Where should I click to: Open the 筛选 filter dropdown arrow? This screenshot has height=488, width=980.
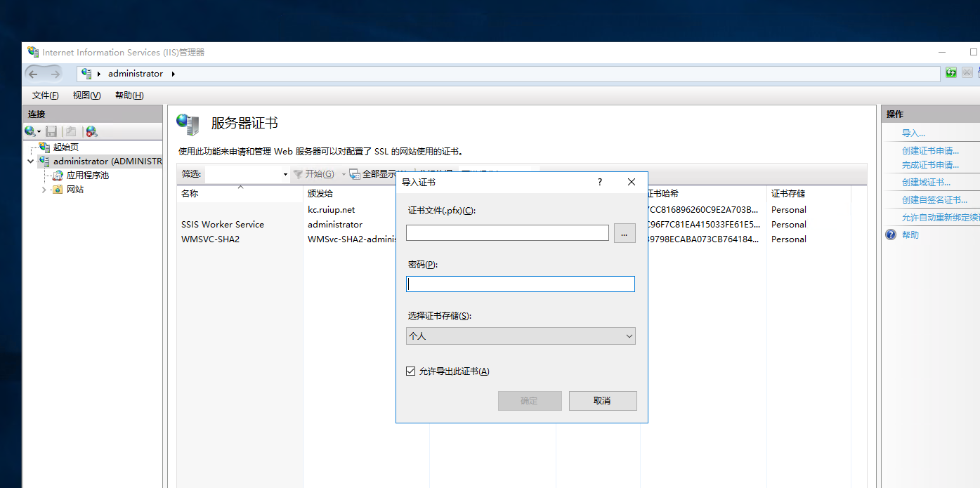[x=285, y=174]
